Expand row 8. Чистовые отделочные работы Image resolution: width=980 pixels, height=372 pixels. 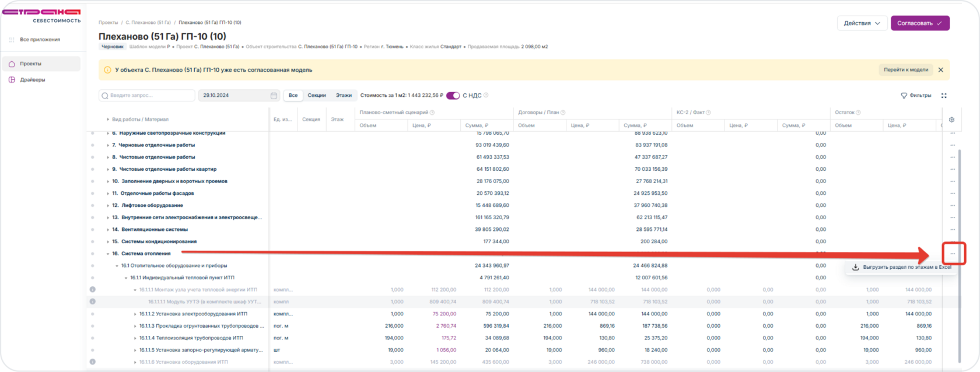click(x=108, y=157)
